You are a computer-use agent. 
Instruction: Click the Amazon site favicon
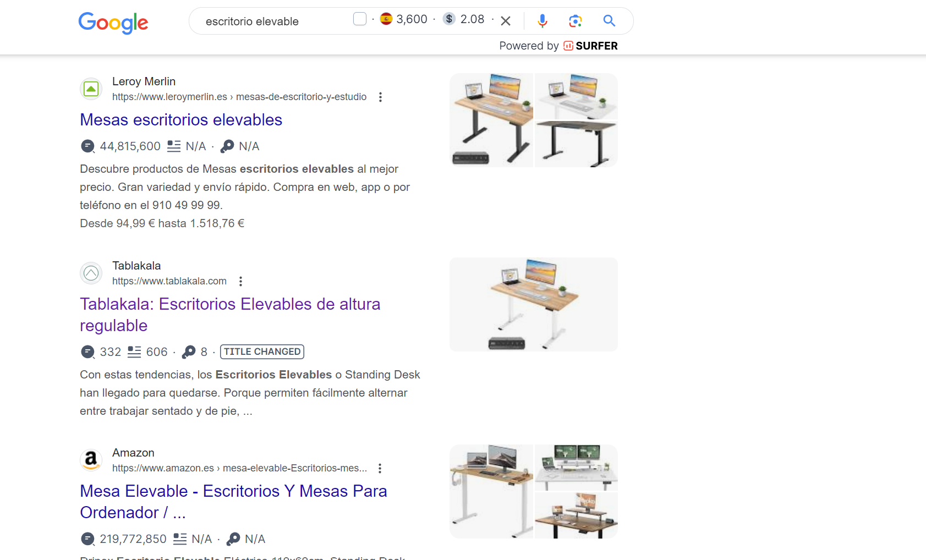coord(91,460)
